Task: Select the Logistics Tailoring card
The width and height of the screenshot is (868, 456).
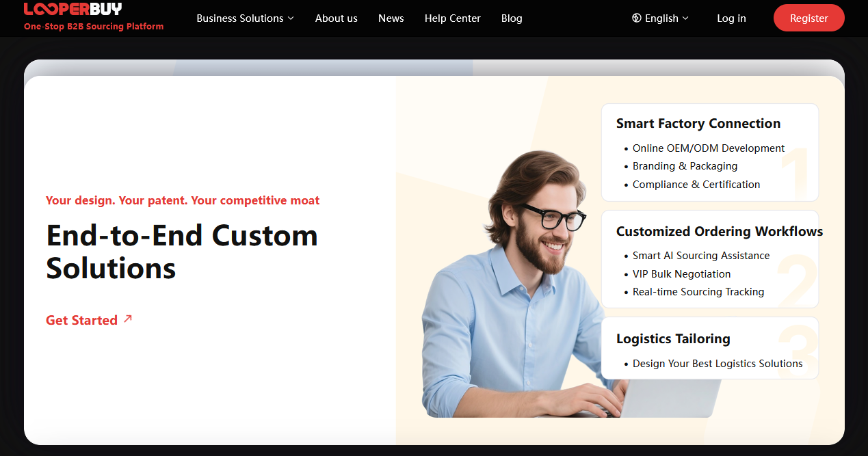Action: point(709,348)
